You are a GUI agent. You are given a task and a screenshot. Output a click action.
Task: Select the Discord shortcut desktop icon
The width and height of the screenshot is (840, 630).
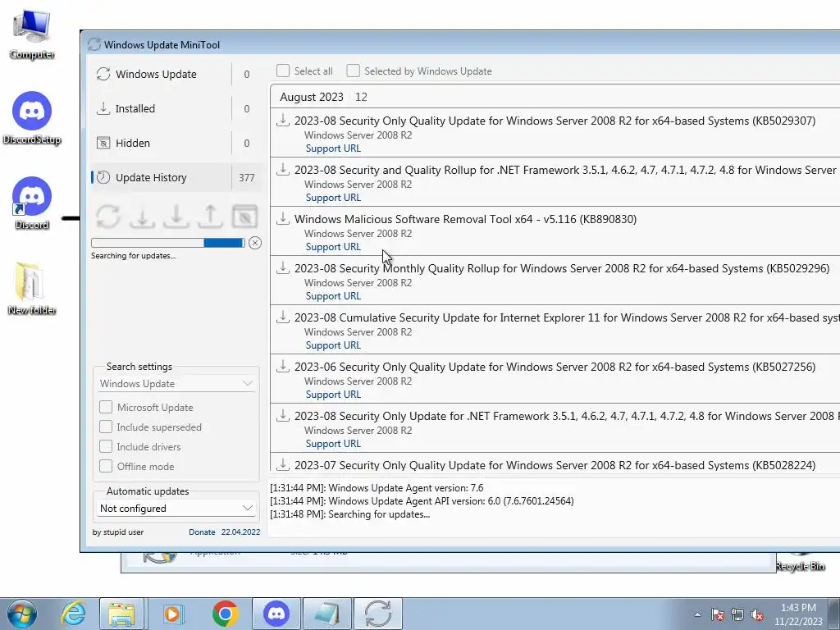pos(32,203)
